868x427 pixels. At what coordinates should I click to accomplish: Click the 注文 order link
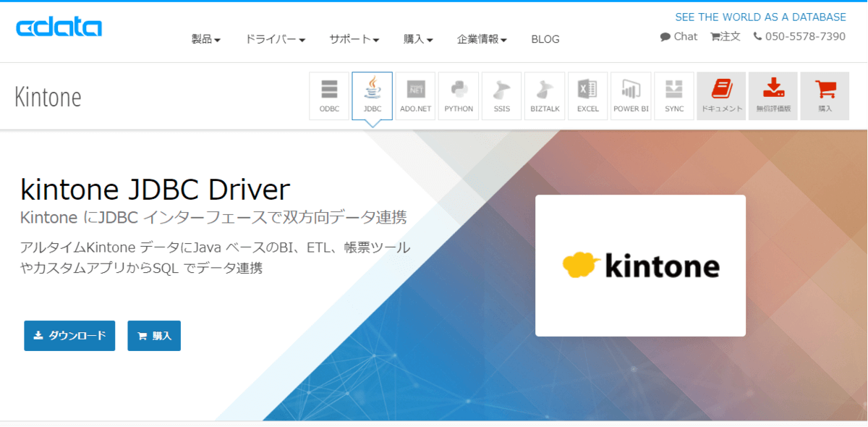[x=726, y=36]
